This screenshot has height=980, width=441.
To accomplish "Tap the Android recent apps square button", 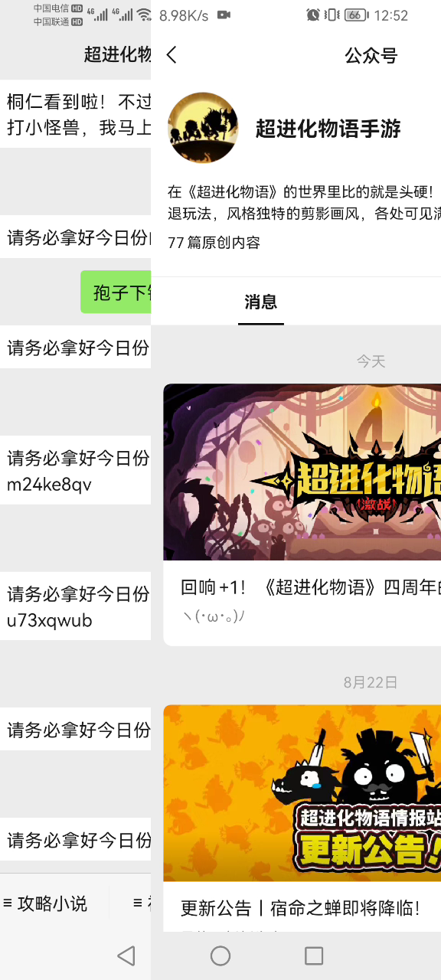I will pos(314,955).
